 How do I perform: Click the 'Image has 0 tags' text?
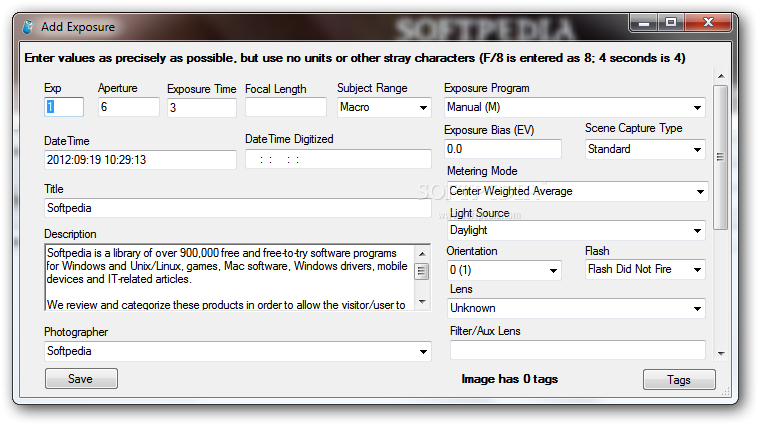click(x=510, y=379)
